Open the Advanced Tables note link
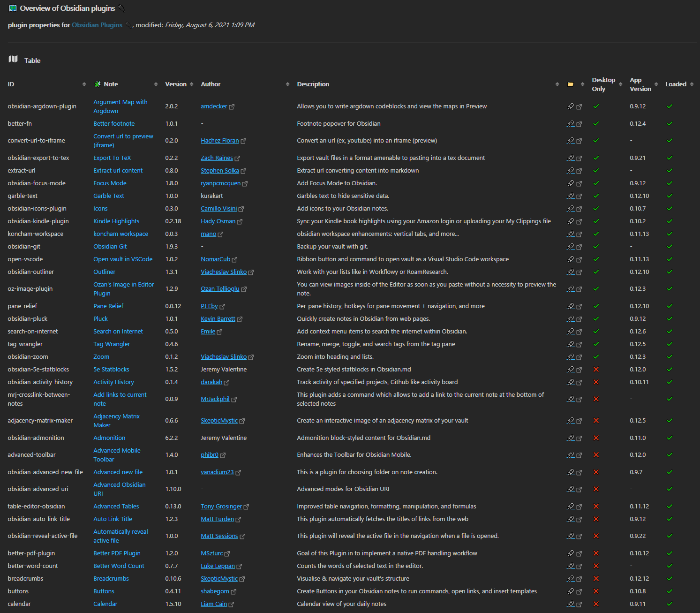The width and height of the screenshot is (700, 613). pyautogui.click(x=116, y=507)
